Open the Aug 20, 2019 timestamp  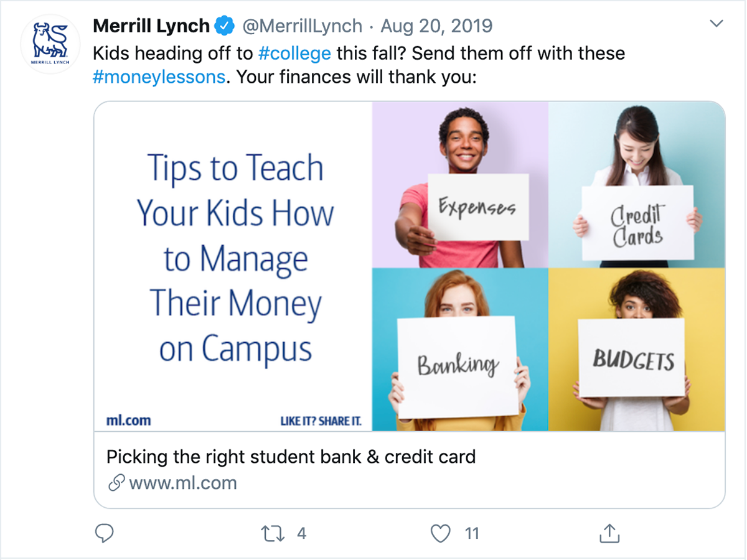pyautogui.click(x=436, y=26)
